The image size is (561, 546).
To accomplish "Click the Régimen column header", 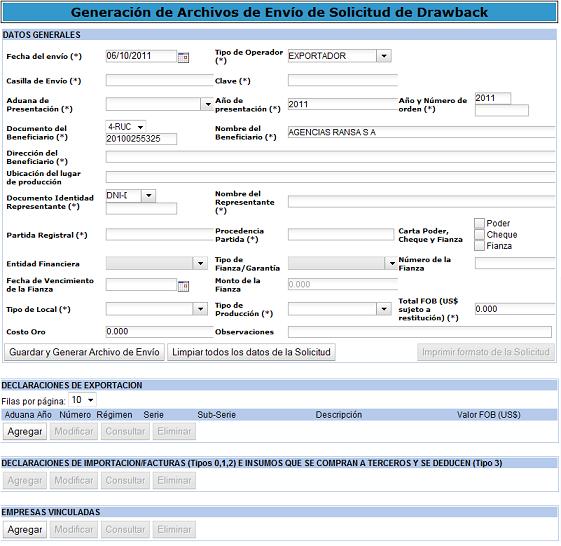I will click(114, 415).
